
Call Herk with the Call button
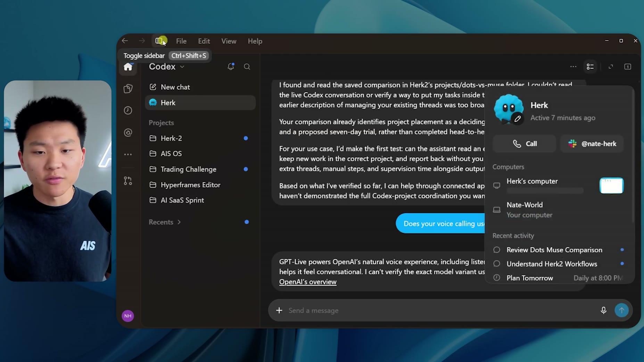[x=524, y=144]
